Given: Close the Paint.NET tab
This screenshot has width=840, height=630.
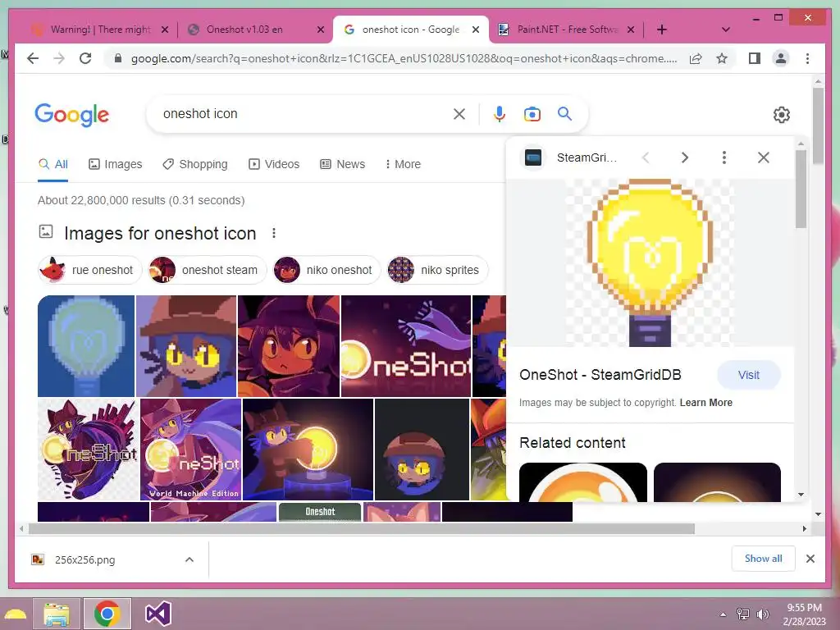Looking at the screenshot, I should coord(631,30).
